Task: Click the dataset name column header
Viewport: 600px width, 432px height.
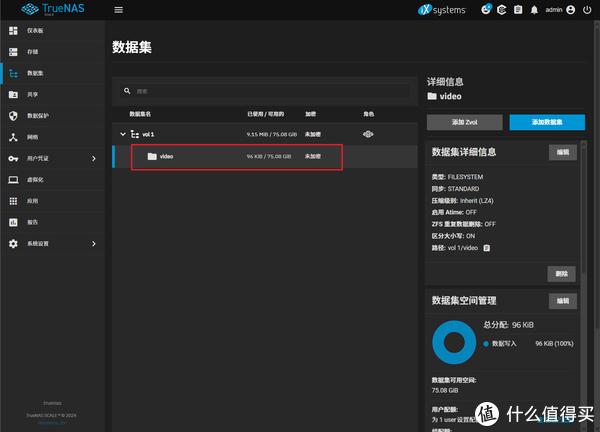Action: click(140, 114)
